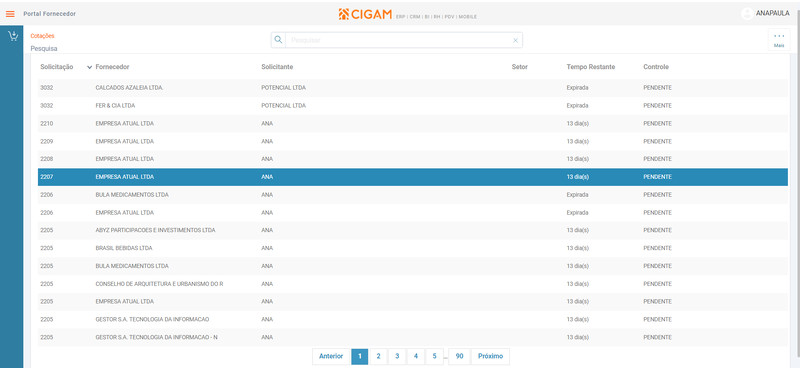800x368 pixels.
Task: Select the CALCADOS AZALEIA LTDA. row
Action: tap(413, 88)
